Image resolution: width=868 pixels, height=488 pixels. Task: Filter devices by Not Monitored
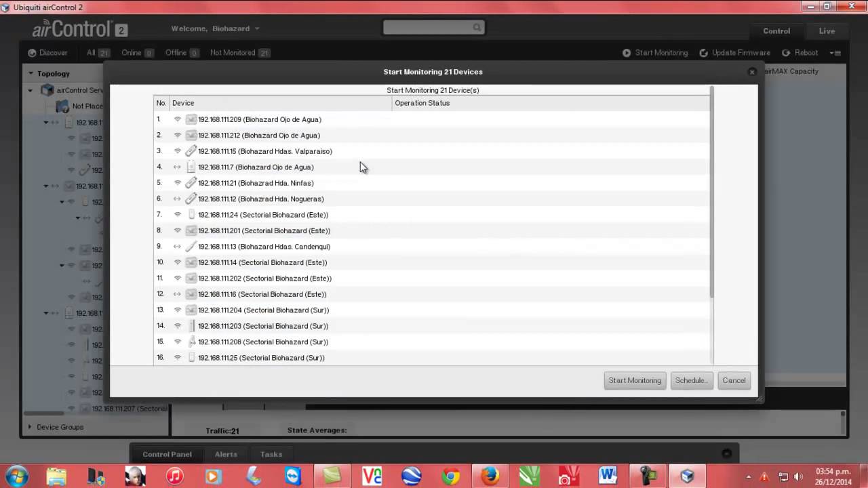(x=240, y=53)
